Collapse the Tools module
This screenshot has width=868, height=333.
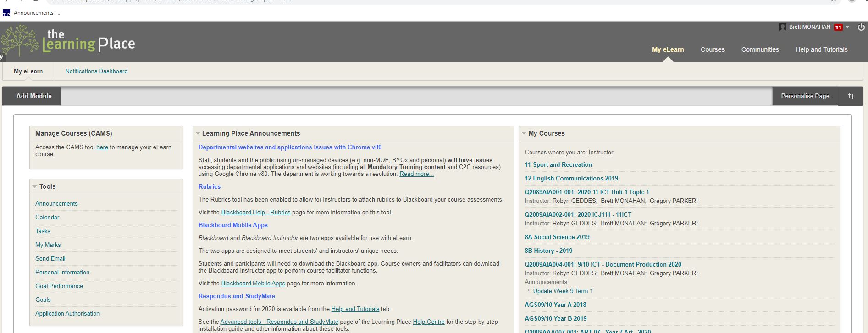click(34, 186)
